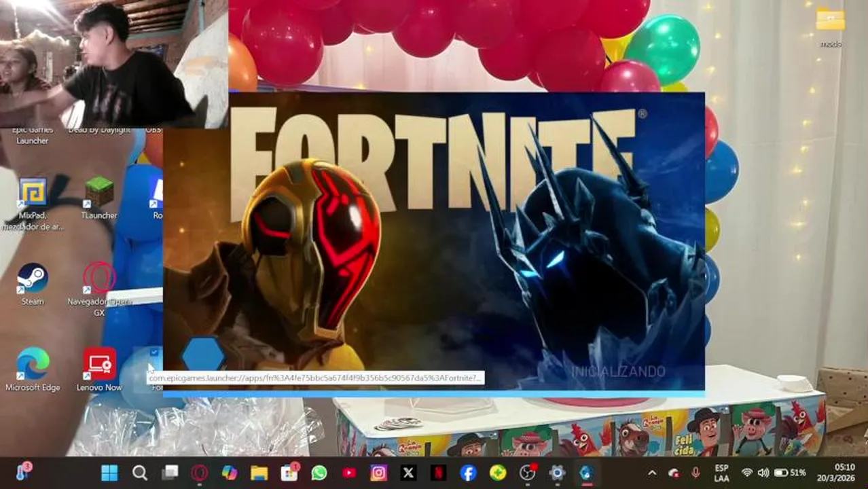Open the volume speaker tray icon

click(763, 473)
